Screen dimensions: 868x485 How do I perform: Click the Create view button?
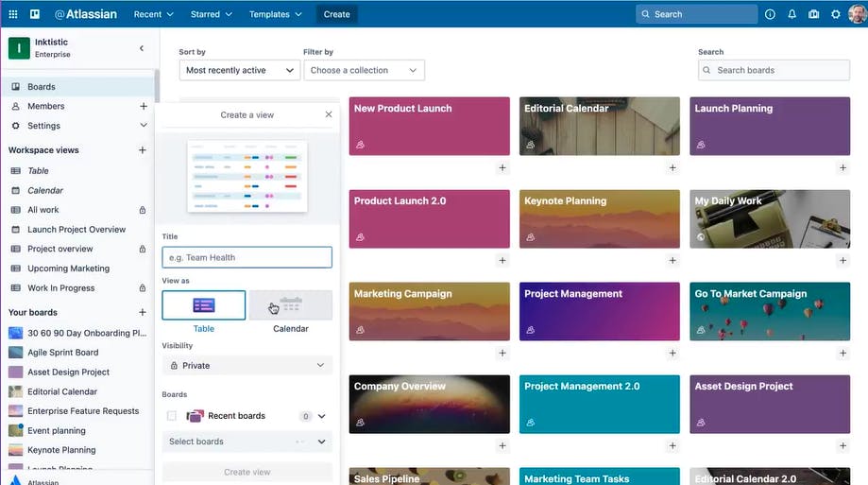(x=247, y=473)
